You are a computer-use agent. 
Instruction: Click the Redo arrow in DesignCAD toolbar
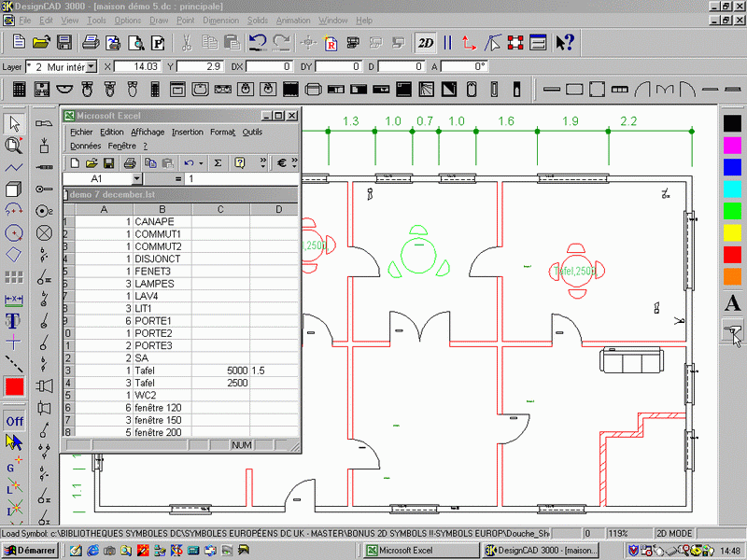coord(281,42)
